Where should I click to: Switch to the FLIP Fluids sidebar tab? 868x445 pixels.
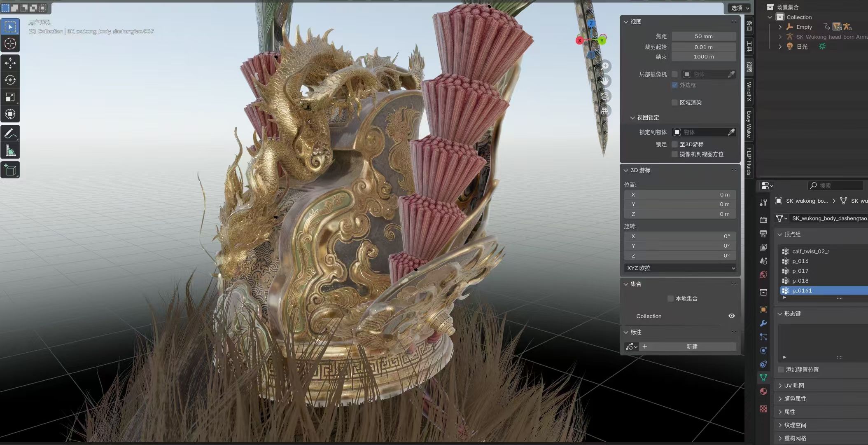tap(749, 161)
